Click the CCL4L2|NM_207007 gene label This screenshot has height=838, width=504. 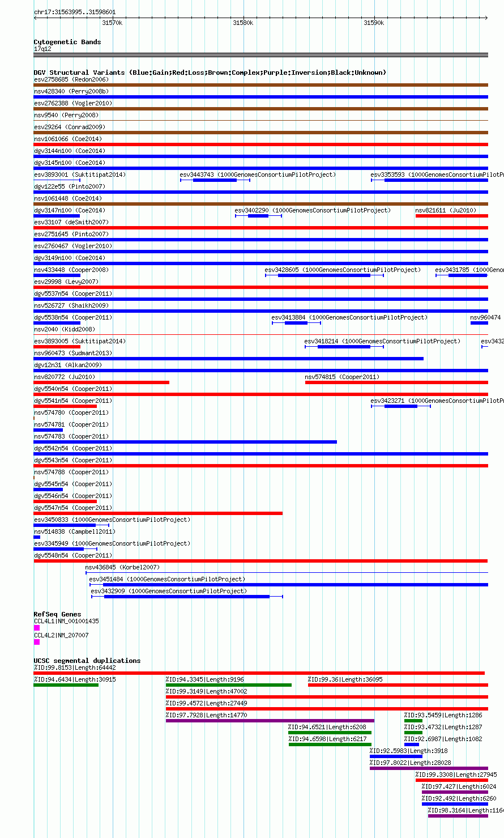pos(61,635)
